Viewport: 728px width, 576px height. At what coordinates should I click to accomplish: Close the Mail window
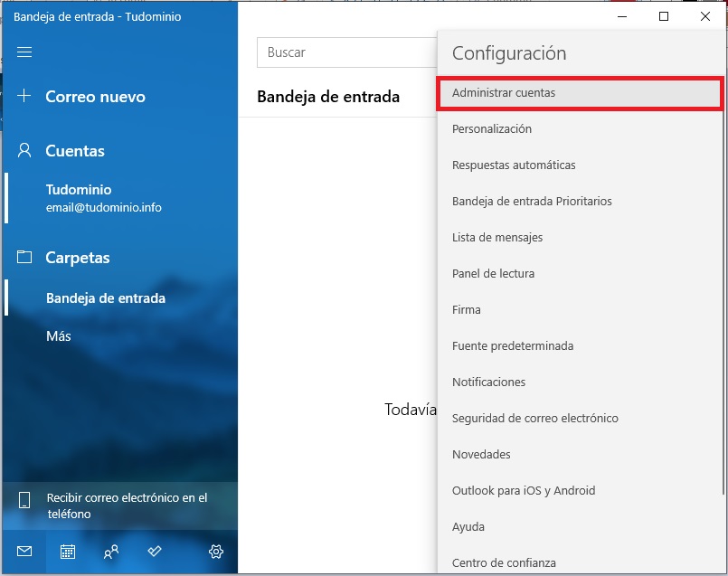pos(704,16)
